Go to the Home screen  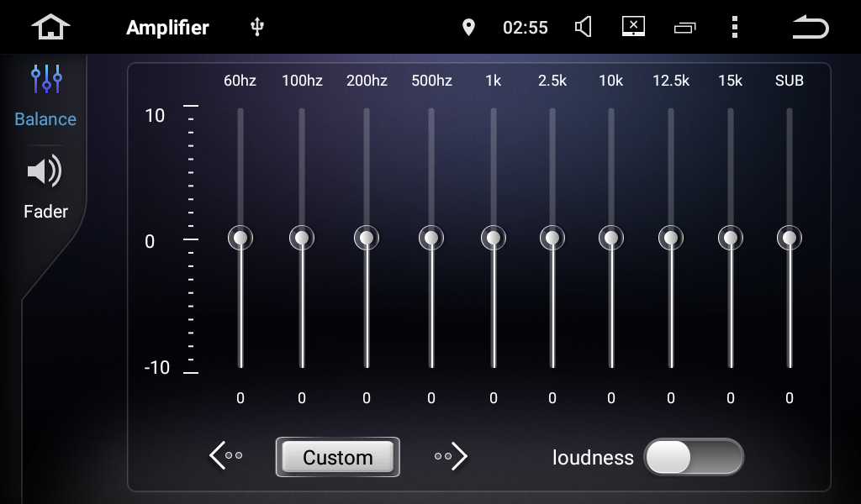point(50,28)
